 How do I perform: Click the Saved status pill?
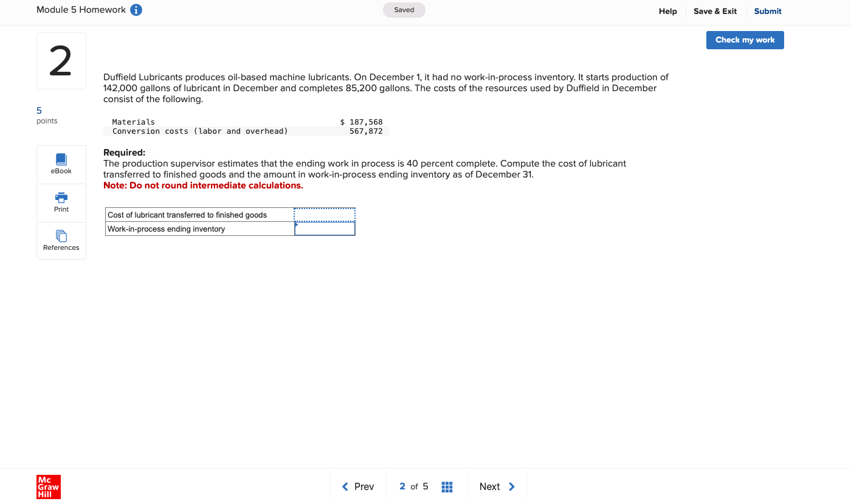point(404,10)
